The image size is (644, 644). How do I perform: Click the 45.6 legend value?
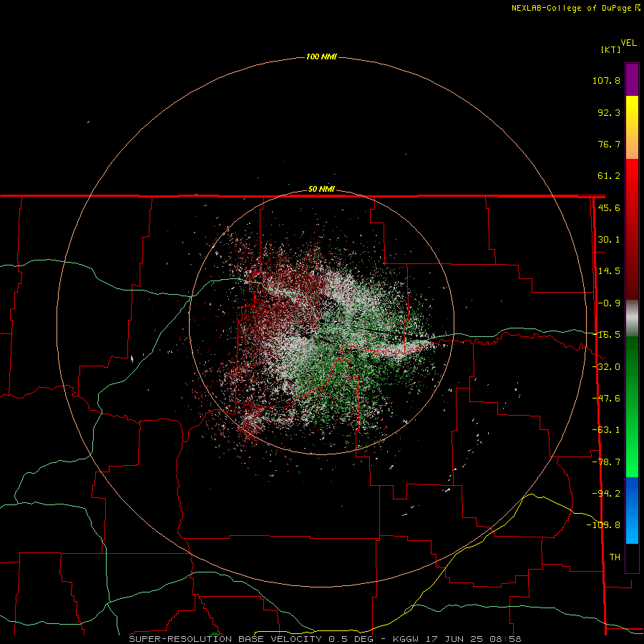[609, 208]
